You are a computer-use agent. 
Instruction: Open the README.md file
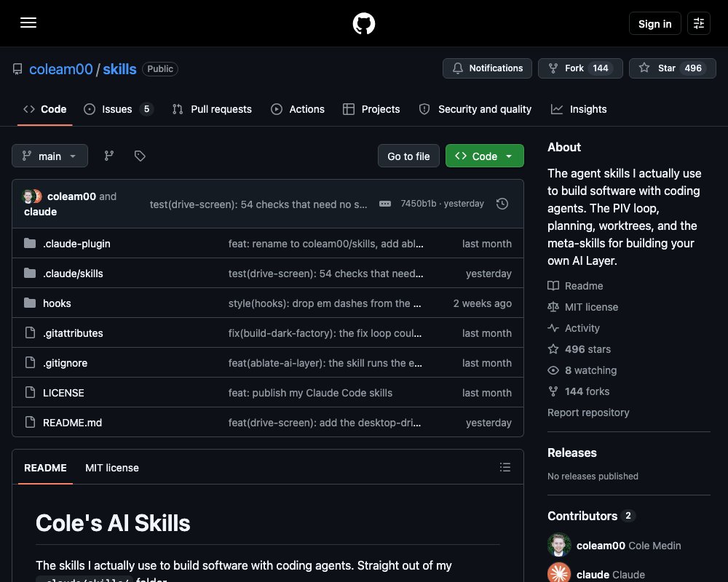pos(72,423)
